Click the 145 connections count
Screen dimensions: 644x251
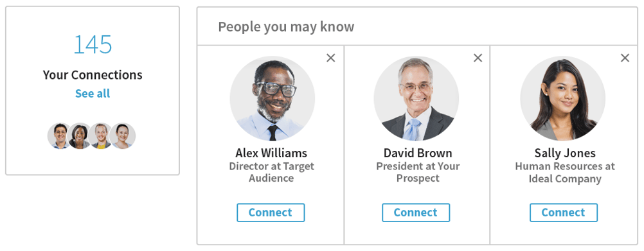93,45
